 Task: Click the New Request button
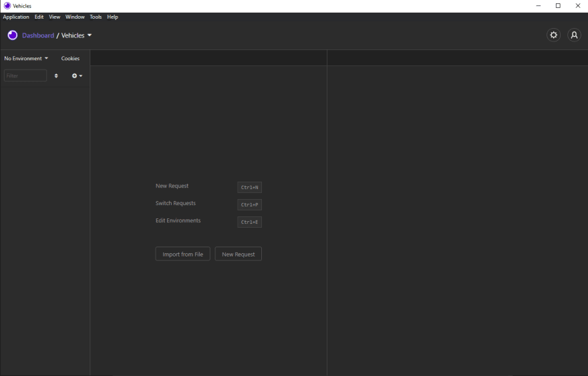pyautogui.click(x=238, y=254)
